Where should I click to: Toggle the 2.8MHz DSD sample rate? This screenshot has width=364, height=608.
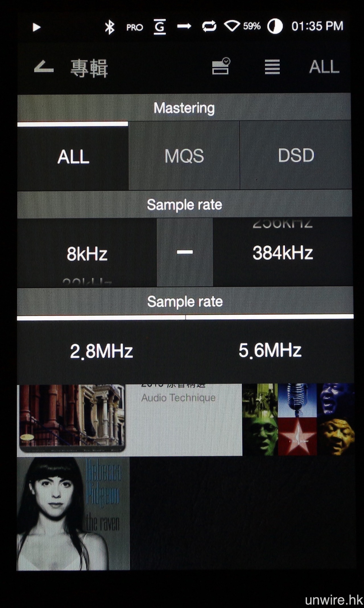coord(101,351)
